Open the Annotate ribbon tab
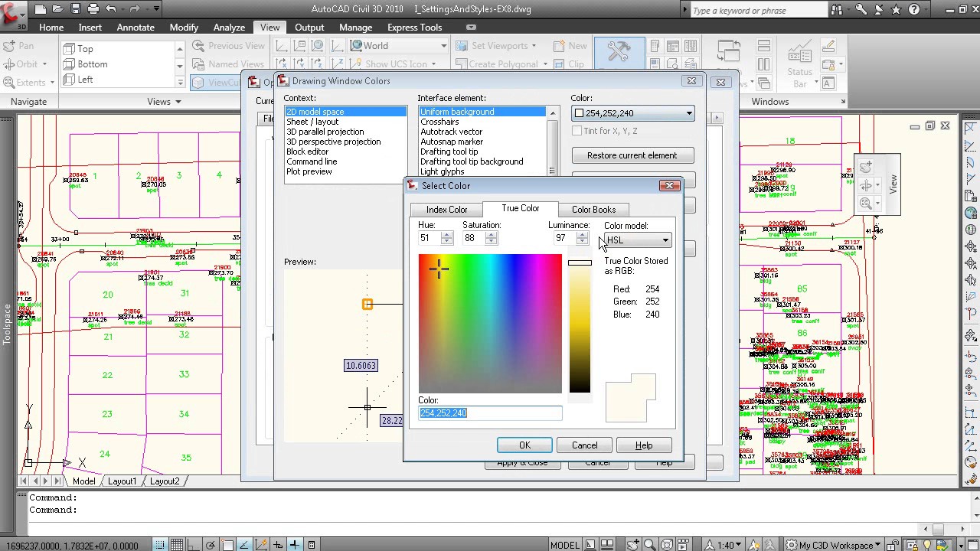The image size is (980, 551). (x=136, y=28)
